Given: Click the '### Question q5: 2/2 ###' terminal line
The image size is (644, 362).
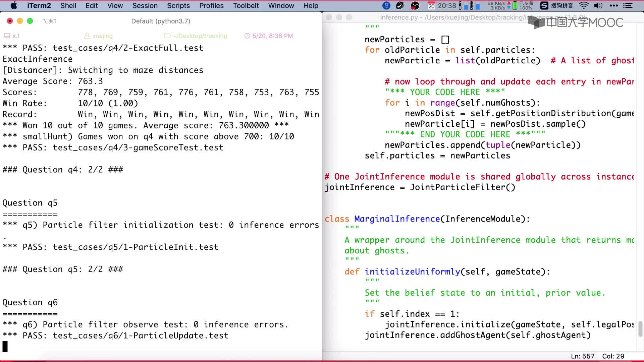Looking at the screenshot, I should [63, 269].
